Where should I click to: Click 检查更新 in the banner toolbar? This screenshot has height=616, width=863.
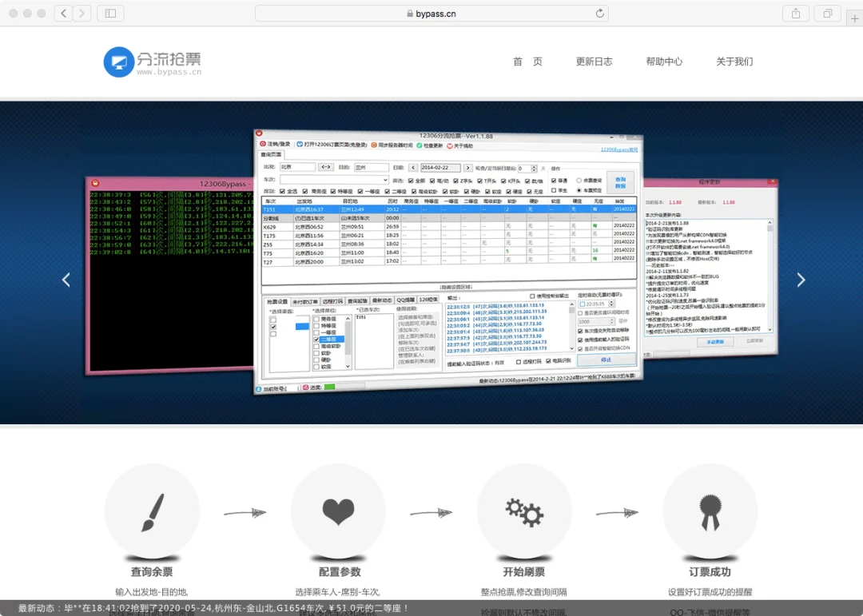[430, 146]
